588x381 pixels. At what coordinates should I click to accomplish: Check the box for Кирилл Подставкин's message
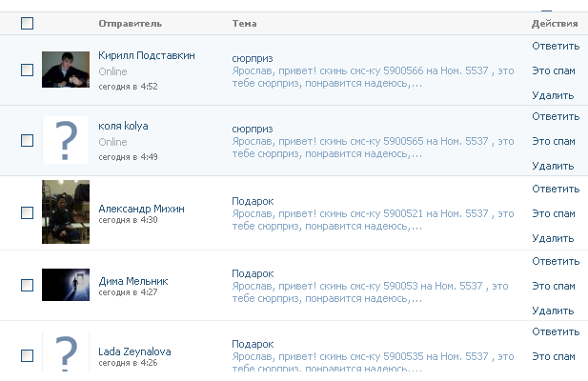[x=27, y=70]
